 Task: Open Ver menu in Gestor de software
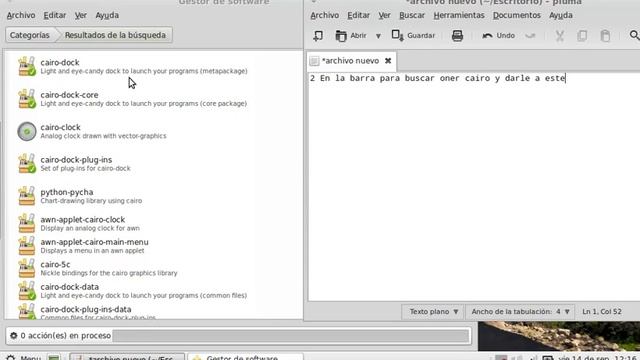(x=81, y=15)
